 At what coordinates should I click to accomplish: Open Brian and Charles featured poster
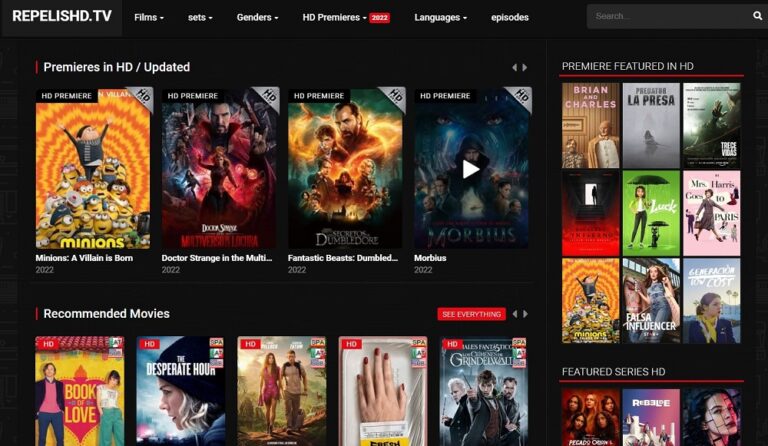click(591, 125)
